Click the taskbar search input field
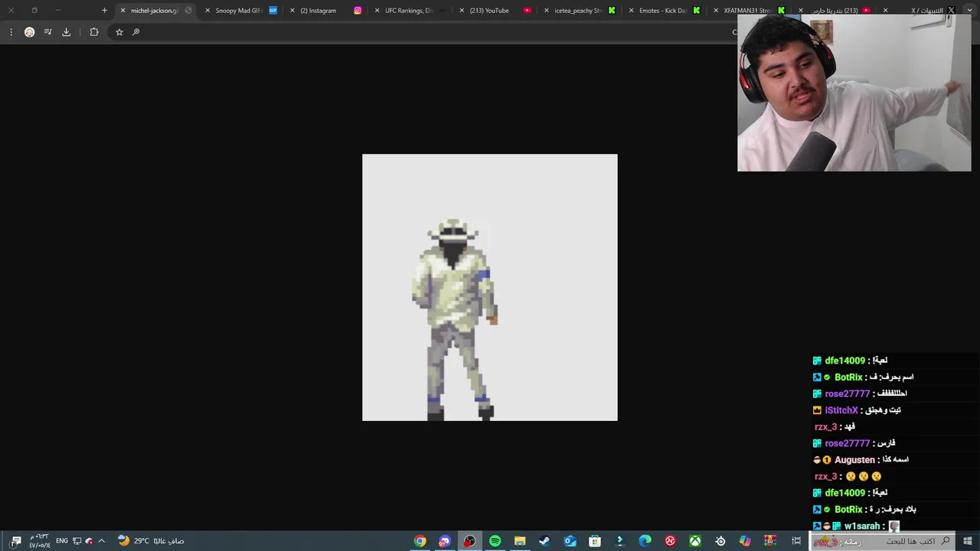Viewport: 980px width, 551px height. 883,541
